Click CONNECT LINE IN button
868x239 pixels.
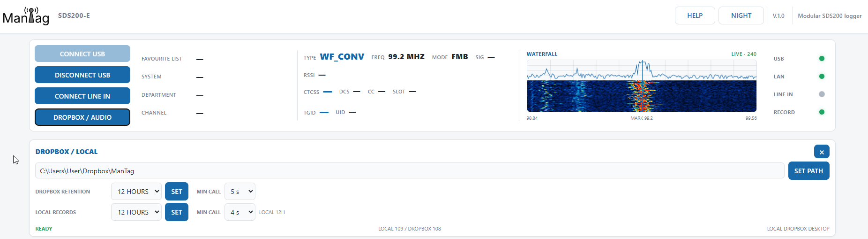[x=82, y=96]
